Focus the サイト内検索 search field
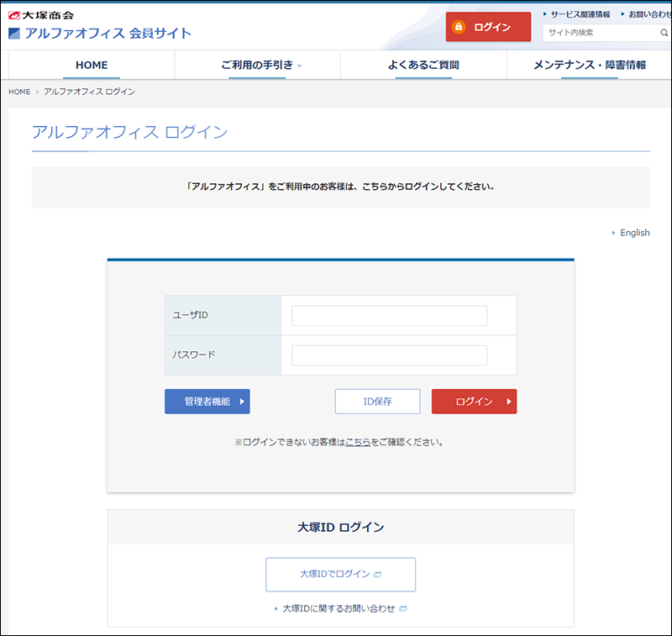 tap(600, 33)
